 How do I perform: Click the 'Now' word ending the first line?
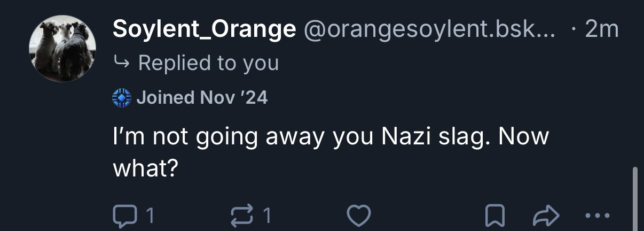[x=524, y=137]
